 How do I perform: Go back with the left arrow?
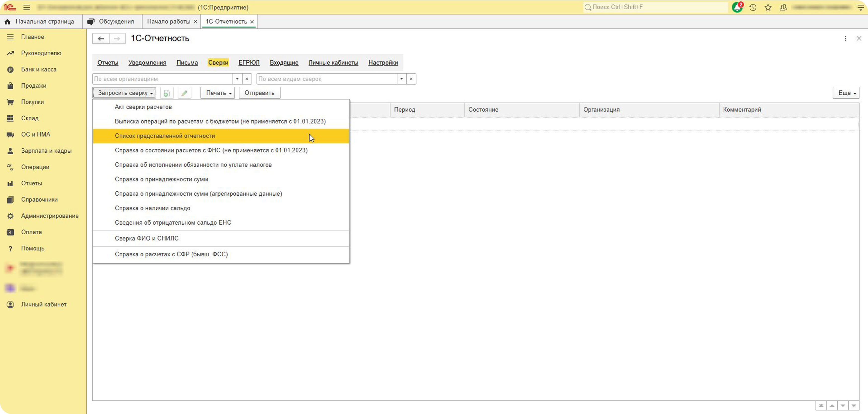(101, 38)
